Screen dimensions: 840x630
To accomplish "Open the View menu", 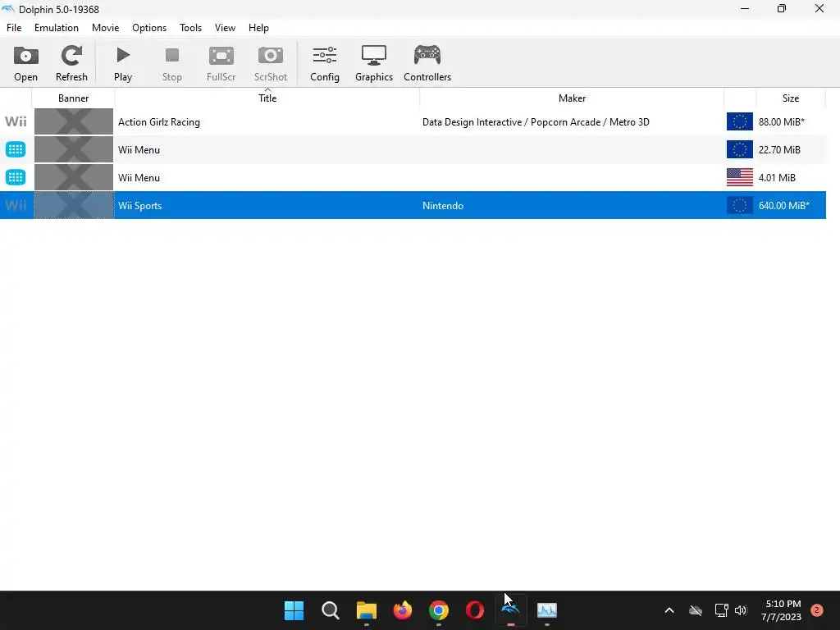I will click(225, 28).
